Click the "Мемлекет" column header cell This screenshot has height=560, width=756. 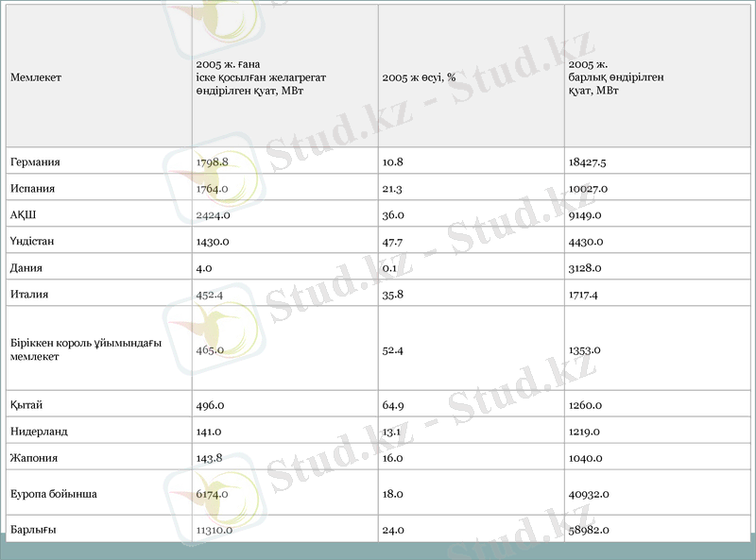pos(36,77)
